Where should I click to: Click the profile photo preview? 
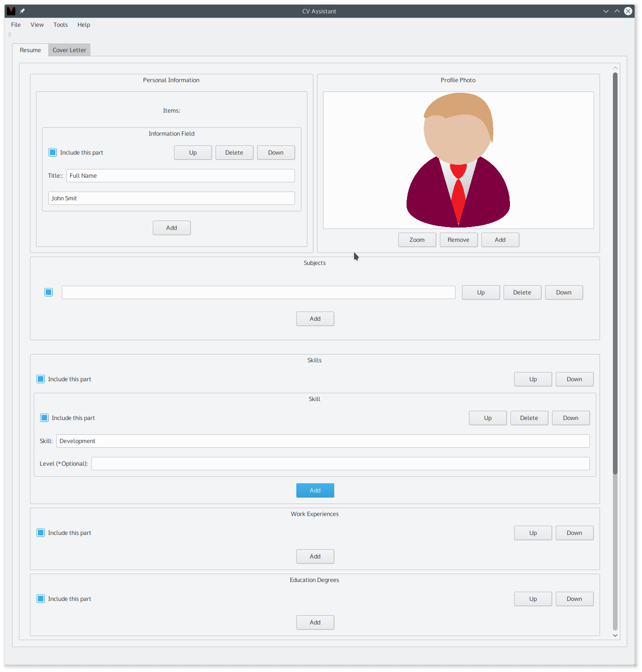458,160
